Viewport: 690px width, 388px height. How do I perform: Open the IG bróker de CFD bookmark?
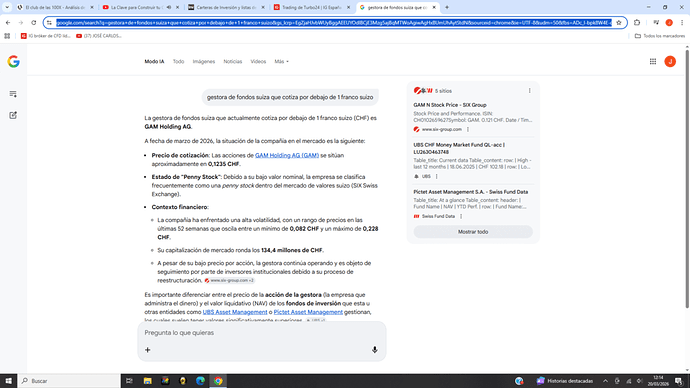pyautogui.click(x=46, y=36)
